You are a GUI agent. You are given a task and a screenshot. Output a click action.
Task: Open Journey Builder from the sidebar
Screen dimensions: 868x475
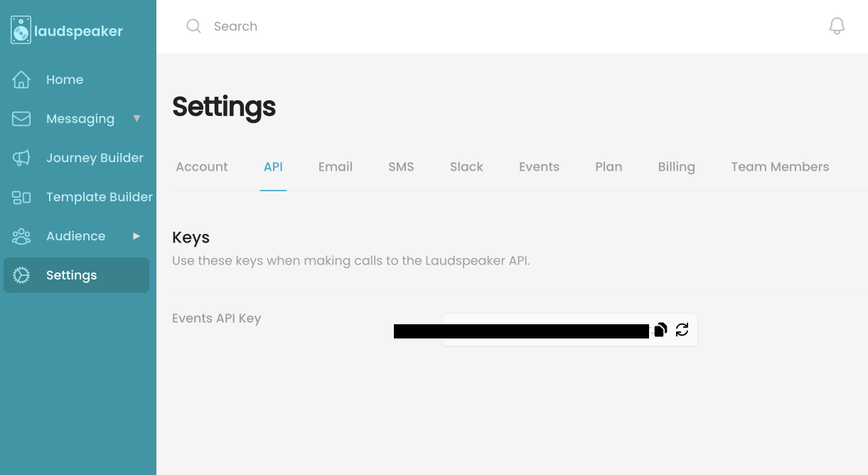95,157
